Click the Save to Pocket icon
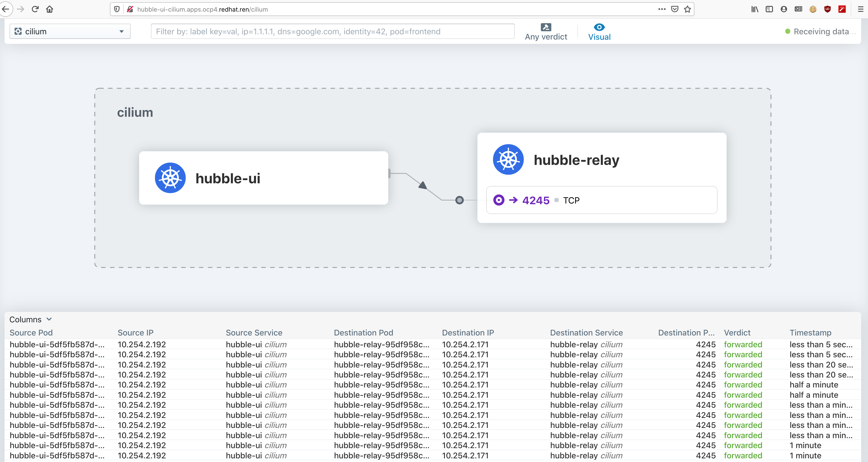The image size is (868, 462). [675, 9]
